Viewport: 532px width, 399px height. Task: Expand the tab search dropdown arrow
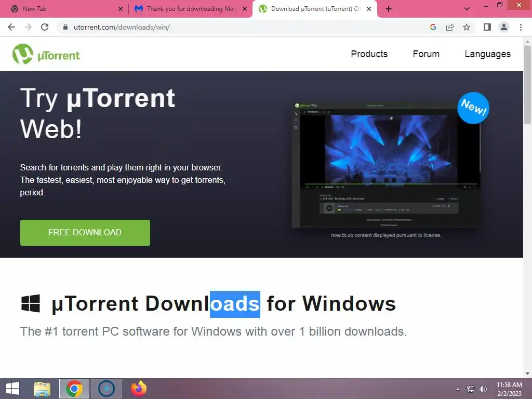point(467,9)
